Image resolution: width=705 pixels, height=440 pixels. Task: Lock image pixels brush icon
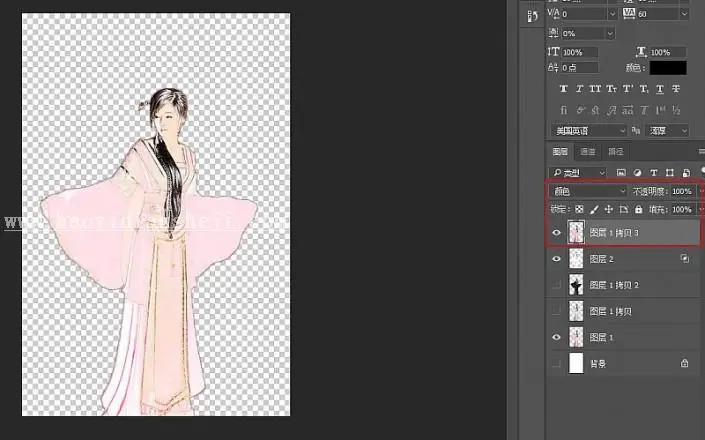(x=594, y=209)
